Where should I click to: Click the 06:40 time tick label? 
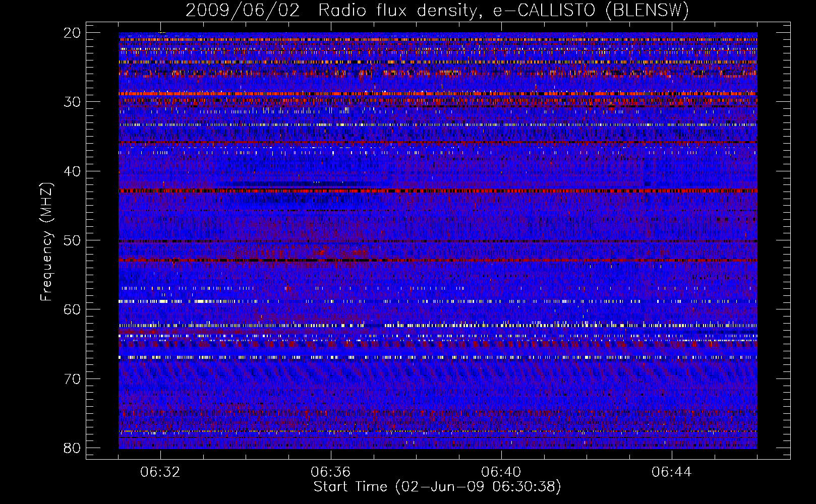click(x=501, y=472)
